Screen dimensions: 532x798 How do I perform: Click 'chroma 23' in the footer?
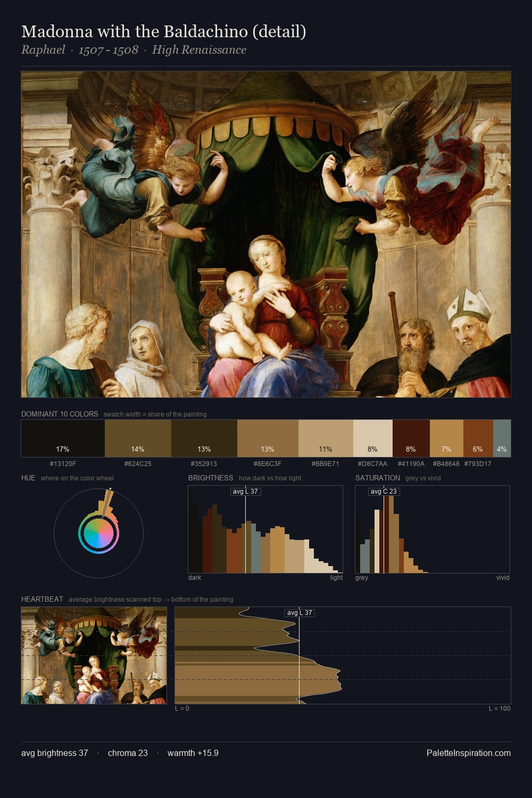128,753
